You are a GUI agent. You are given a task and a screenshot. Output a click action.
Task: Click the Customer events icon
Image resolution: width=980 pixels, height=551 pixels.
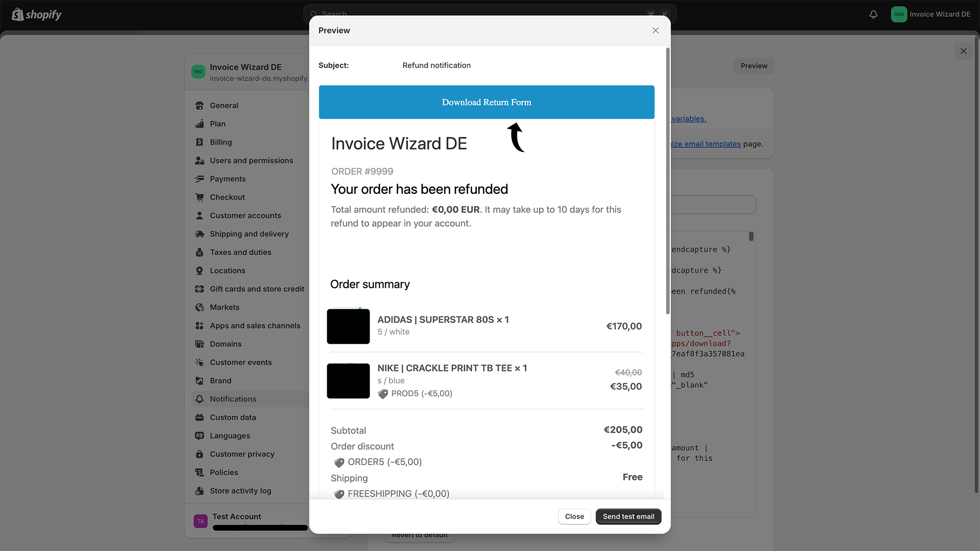(200, 363)
